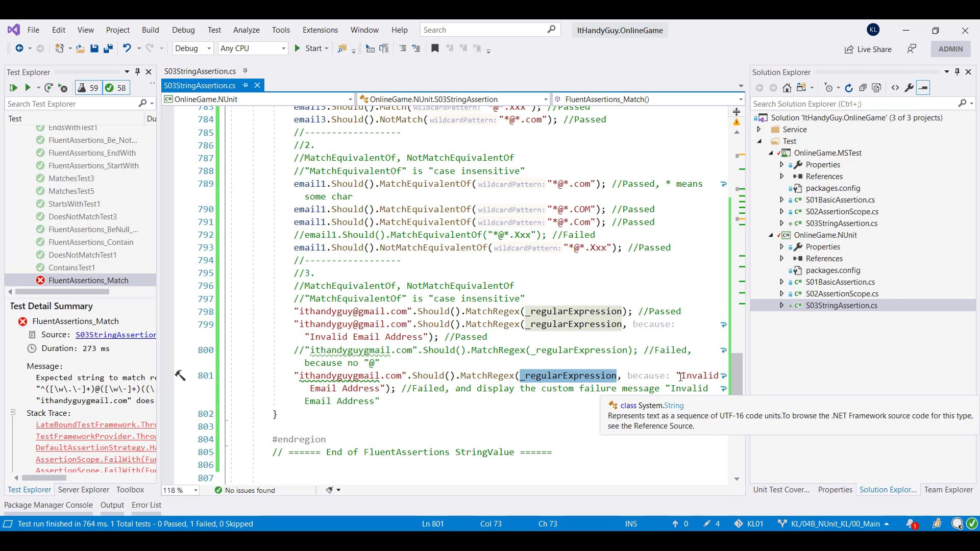Click the Undo icon in the toolbar
The width and height of the screenshot is (980, 551).
point(127,48)
